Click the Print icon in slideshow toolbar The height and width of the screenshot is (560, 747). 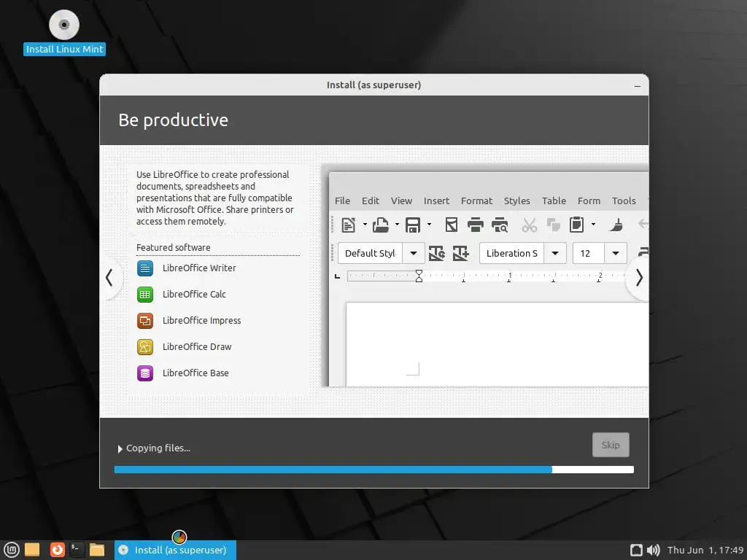475,225
